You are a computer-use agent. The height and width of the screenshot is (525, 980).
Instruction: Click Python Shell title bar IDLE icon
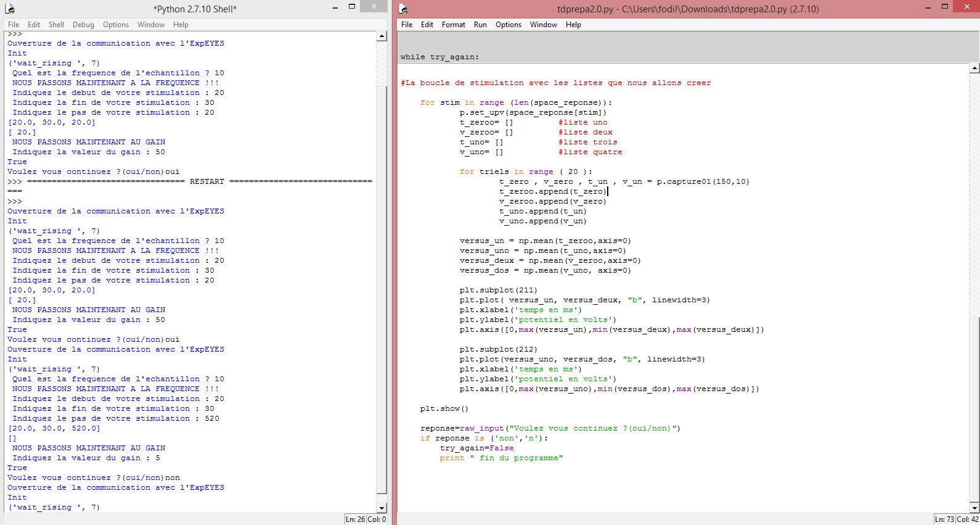pos(10,9)
